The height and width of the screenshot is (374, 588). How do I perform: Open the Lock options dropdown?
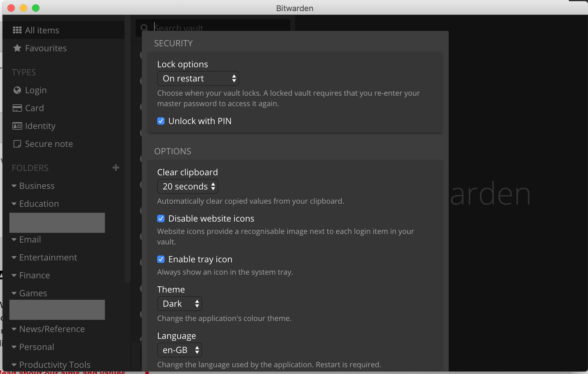pos(198,78)
